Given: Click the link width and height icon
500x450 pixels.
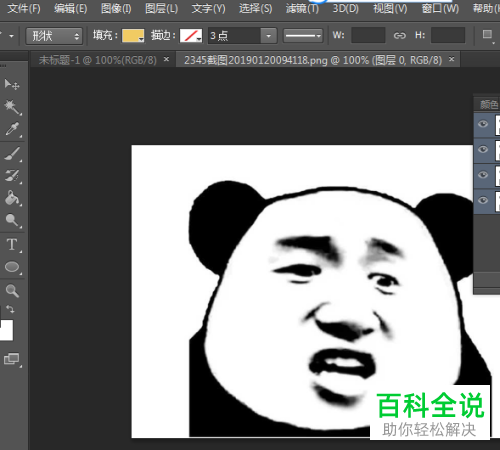Looking at the screenshot, I should coord(399,35).
